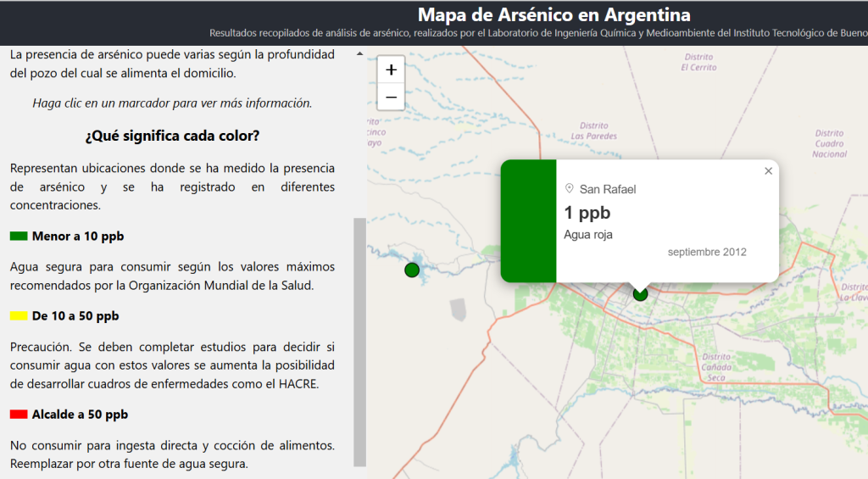The height and width of the screenshot is (479, 868).
Task: Click the '¿Qué significa cada color?' heading
Action: (172, 136)
